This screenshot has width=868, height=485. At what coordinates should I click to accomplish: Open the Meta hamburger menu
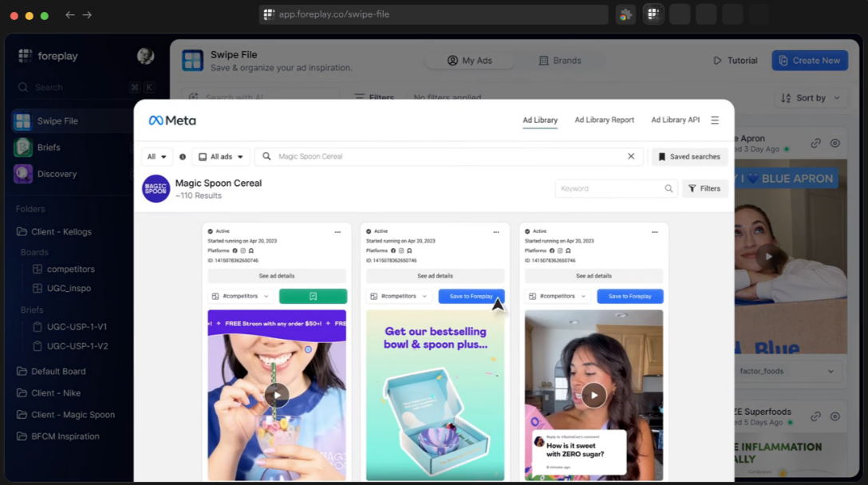click(x=715, y=120)
